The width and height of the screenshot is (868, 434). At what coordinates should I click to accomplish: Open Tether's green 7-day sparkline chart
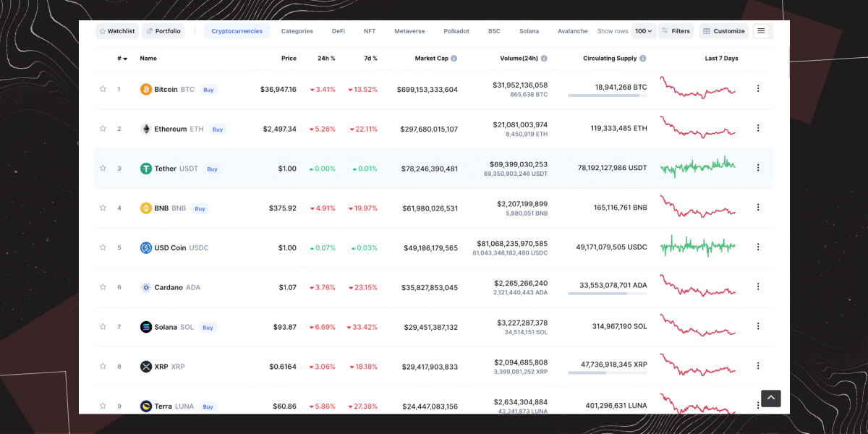[x=698, y=166]
